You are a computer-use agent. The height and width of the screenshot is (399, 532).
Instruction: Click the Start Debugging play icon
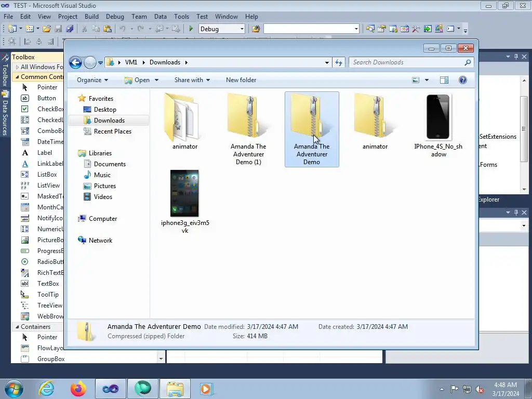(x=191, y=29)
